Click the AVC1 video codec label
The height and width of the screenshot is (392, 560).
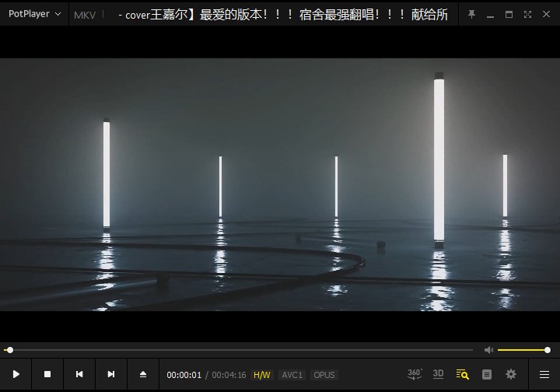[292, 375]
